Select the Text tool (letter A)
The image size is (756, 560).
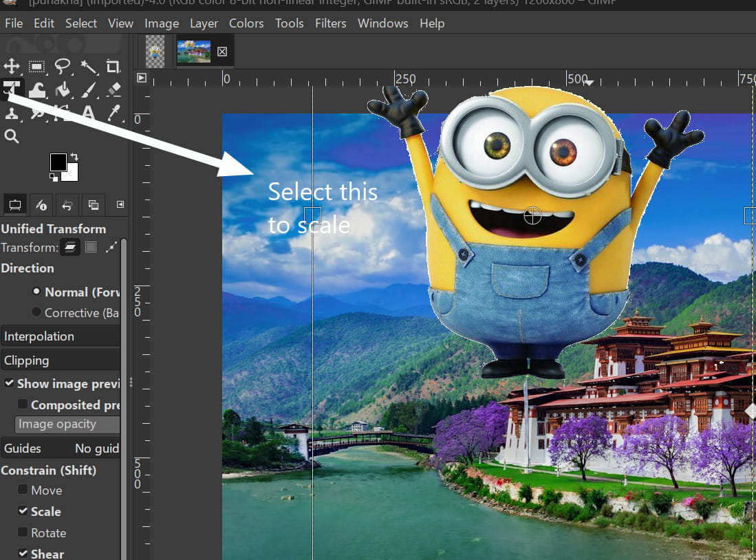point(88,113)
